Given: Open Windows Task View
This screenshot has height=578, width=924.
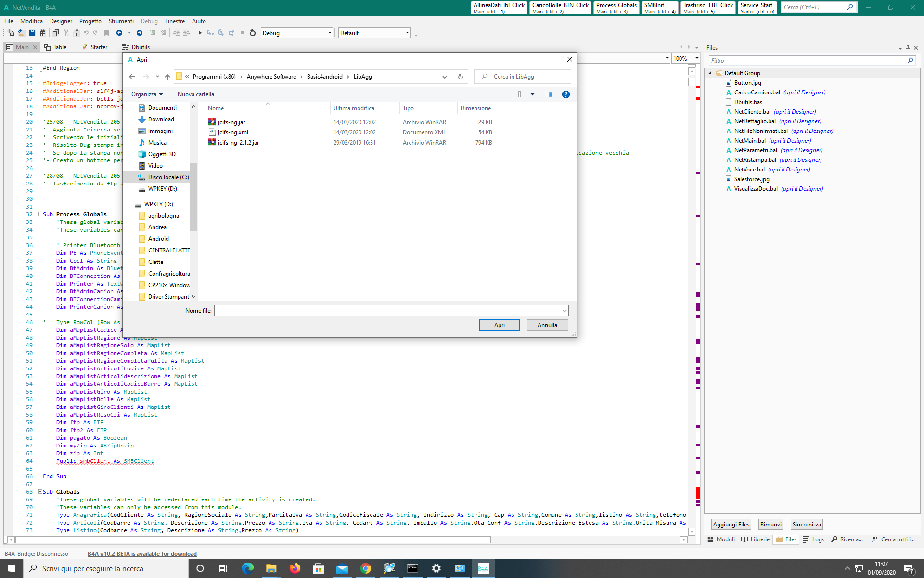Looking at the screenshot, I should 223,568.
